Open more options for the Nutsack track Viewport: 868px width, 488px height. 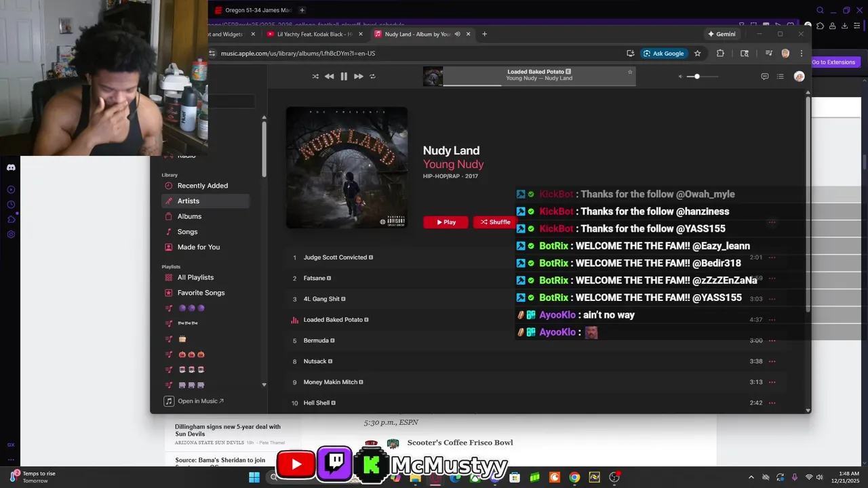772,361
